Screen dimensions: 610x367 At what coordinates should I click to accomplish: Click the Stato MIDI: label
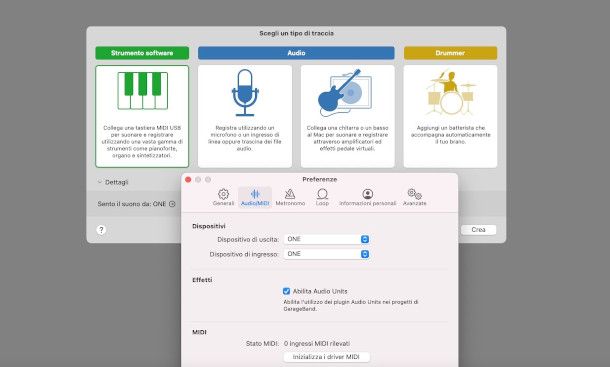(x=262, y=344)
